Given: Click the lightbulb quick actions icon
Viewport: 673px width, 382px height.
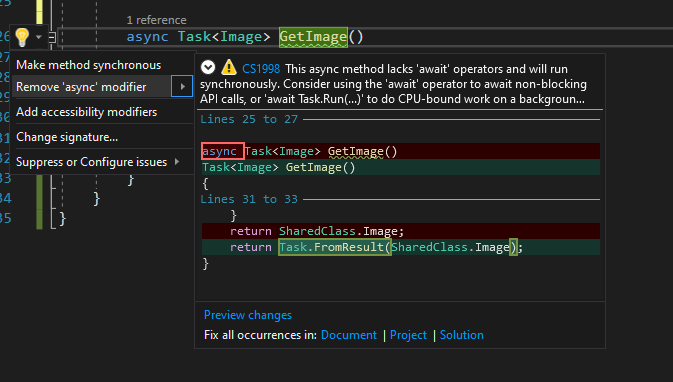Looking at the screenshot, I should click(x=22, y=37).
